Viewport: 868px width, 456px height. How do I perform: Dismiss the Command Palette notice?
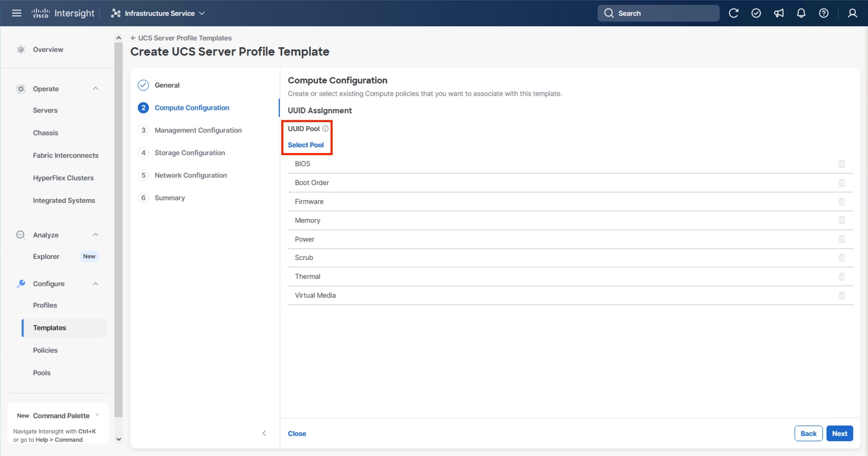coord(97,415)
